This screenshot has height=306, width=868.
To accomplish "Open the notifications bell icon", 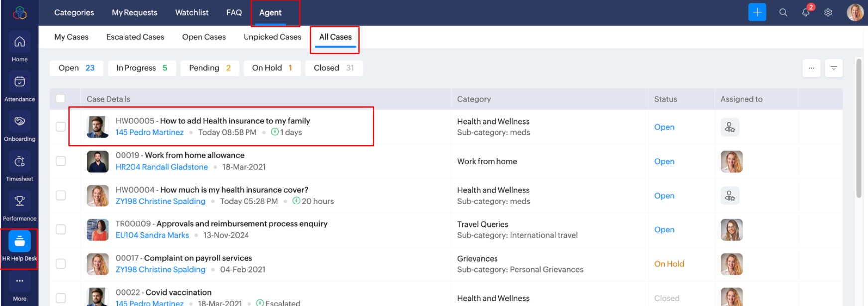I will point(806,12).
